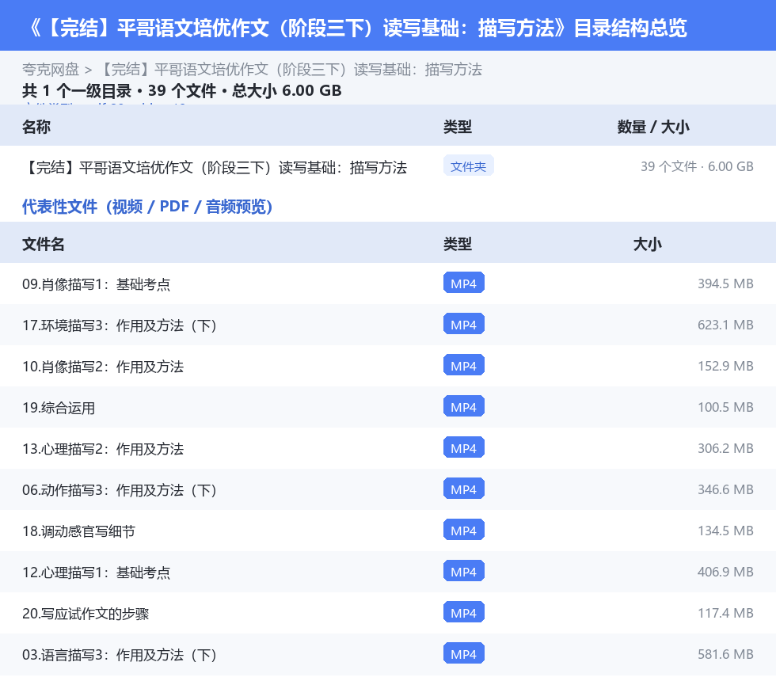Open 夸克网盘 in the breadcrumb path
This screenshot has width=776, height=700.
51,70
